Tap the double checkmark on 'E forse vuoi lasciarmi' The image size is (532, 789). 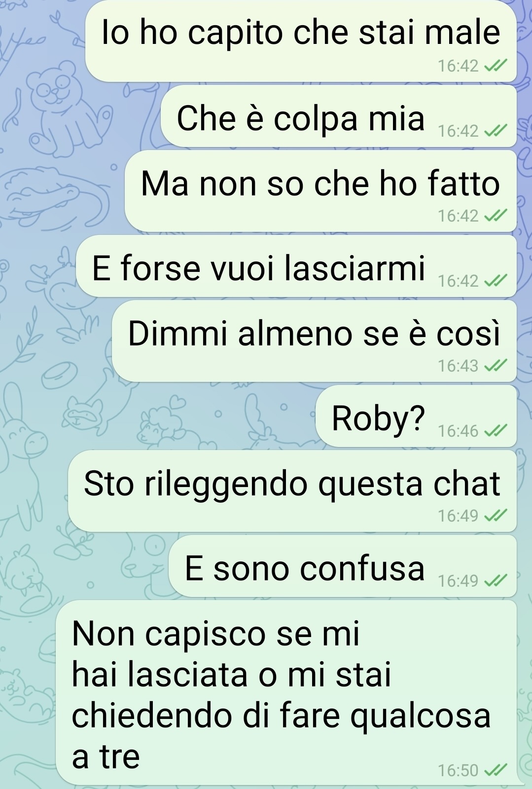point(495,281)
